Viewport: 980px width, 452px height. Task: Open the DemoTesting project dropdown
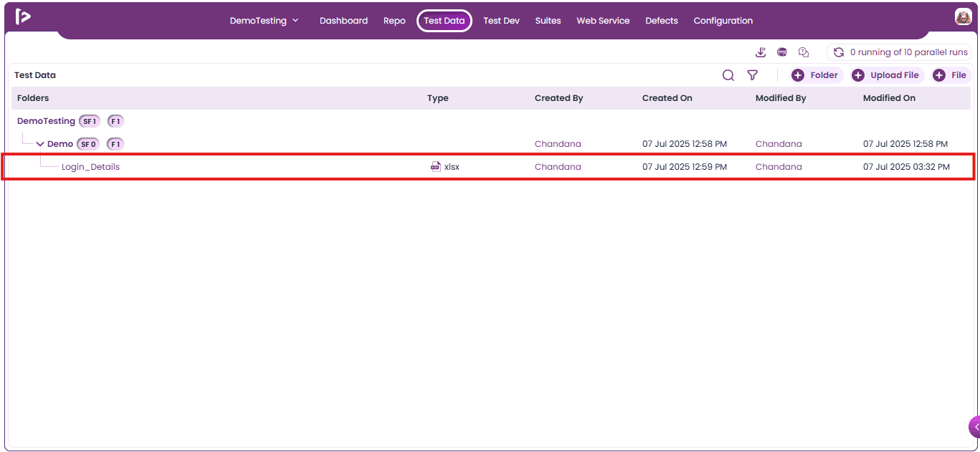pyautogui.click(x=264, y=21)
